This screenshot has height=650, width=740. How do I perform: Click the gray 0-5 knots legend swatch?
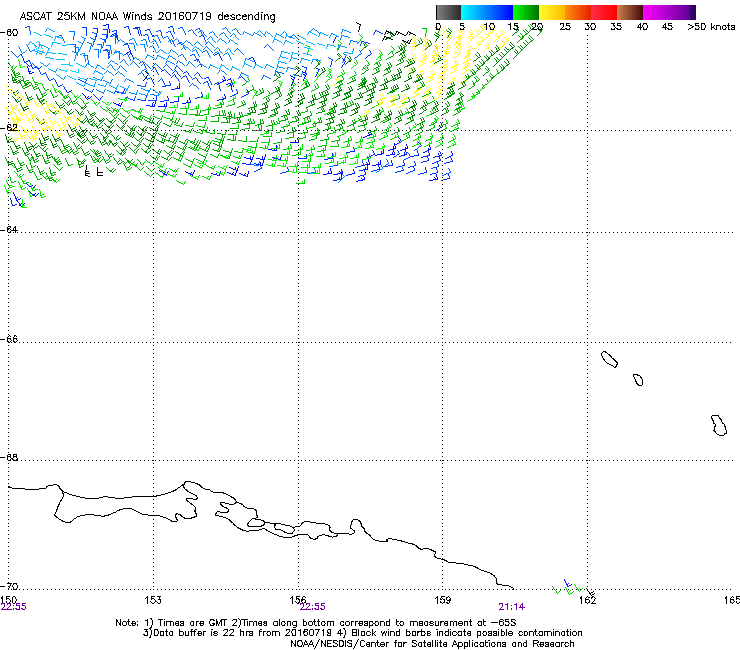448,12
